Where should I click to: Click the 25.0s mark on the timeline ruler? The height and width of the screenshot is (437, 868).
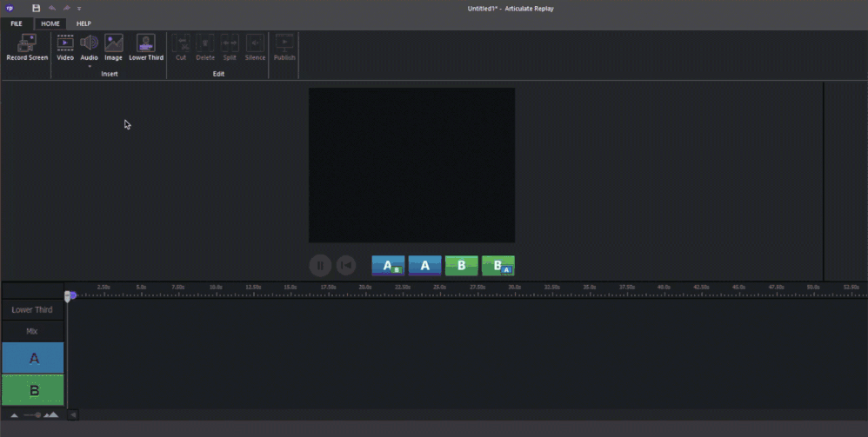point(440,288)
